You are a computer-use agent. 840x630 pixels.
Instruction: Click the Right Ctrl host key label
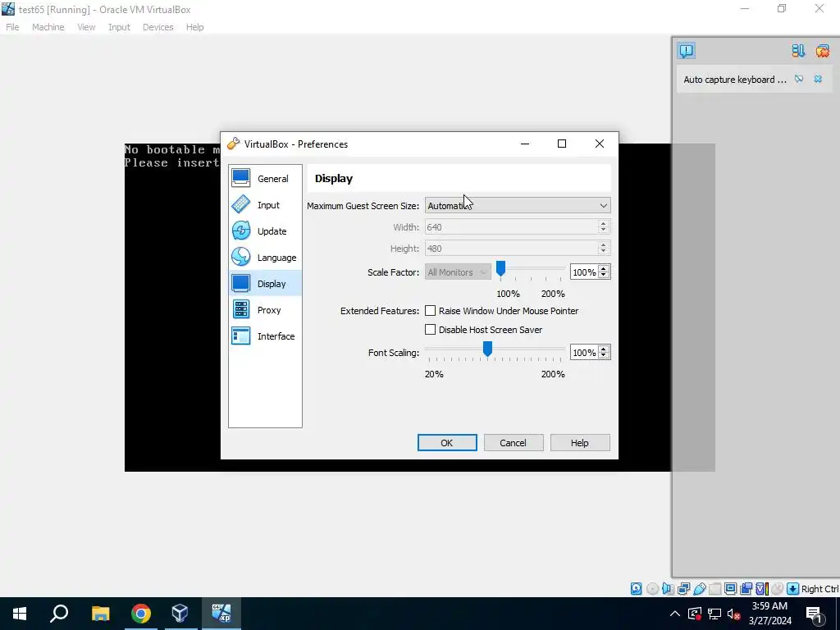point(819,589)
